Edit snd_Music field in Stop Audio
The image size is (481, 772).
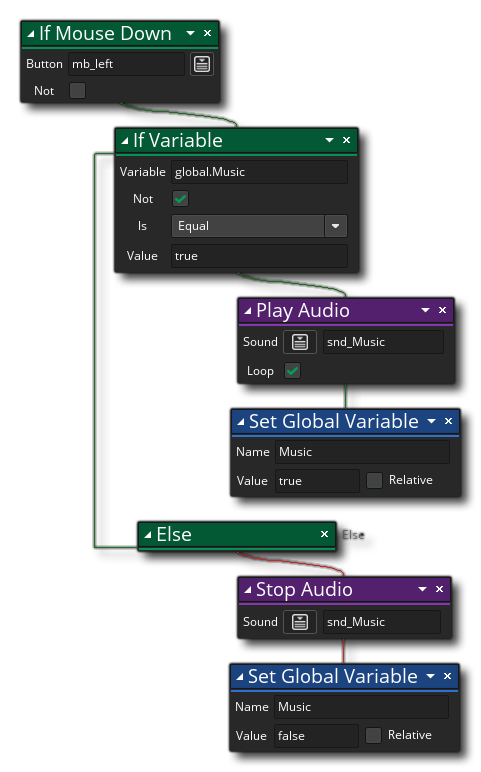(x=382, y=622)
